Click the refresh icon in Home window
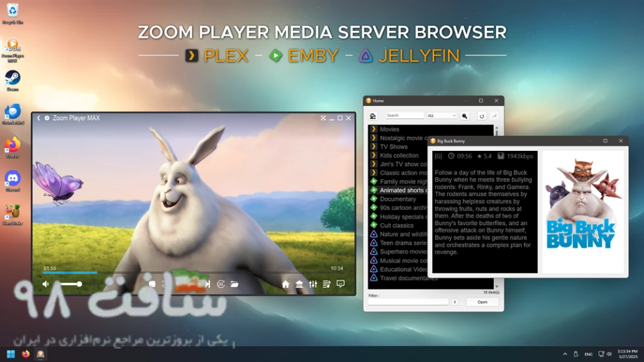The height and width of the screenshot is (362, 644). (x=482, y=116)
